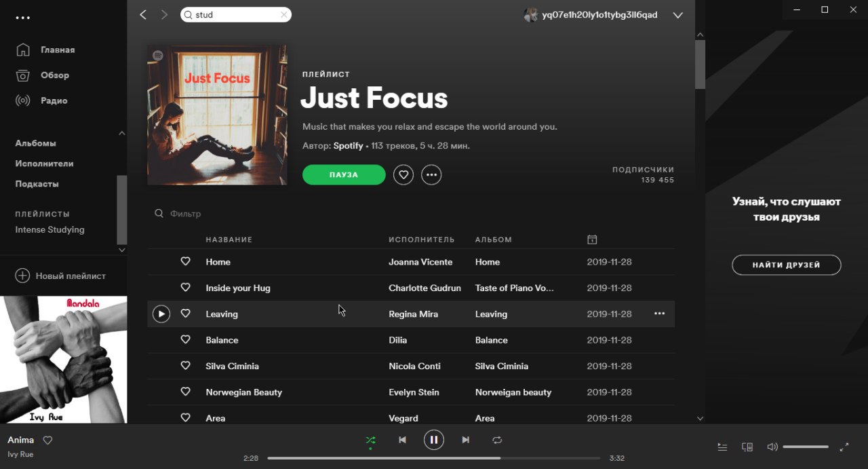This screenshot has width=868, height=469.
Task: Select the track title Balance
Action: coord(222,340)
